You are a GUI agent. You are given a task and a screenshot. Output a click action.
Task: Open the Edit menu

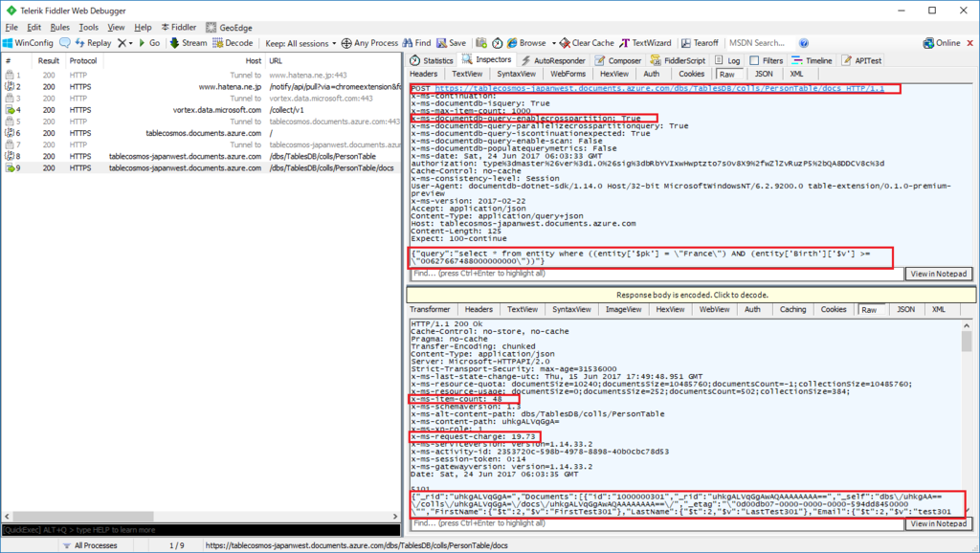33,28
